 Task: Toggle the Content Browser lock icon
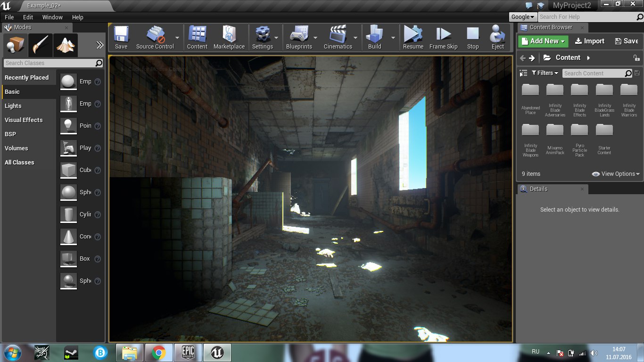click(x=636, y=58)
